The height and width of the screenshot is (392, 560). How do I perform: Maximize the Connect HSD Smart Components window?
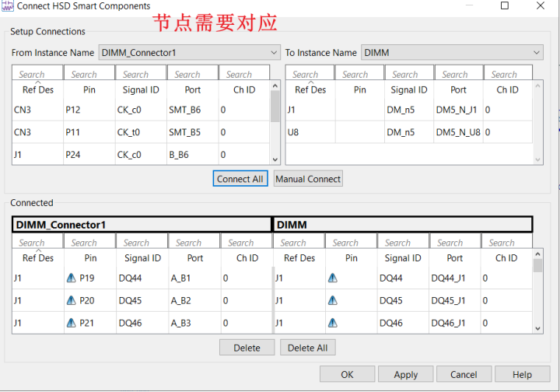[505, 5]
